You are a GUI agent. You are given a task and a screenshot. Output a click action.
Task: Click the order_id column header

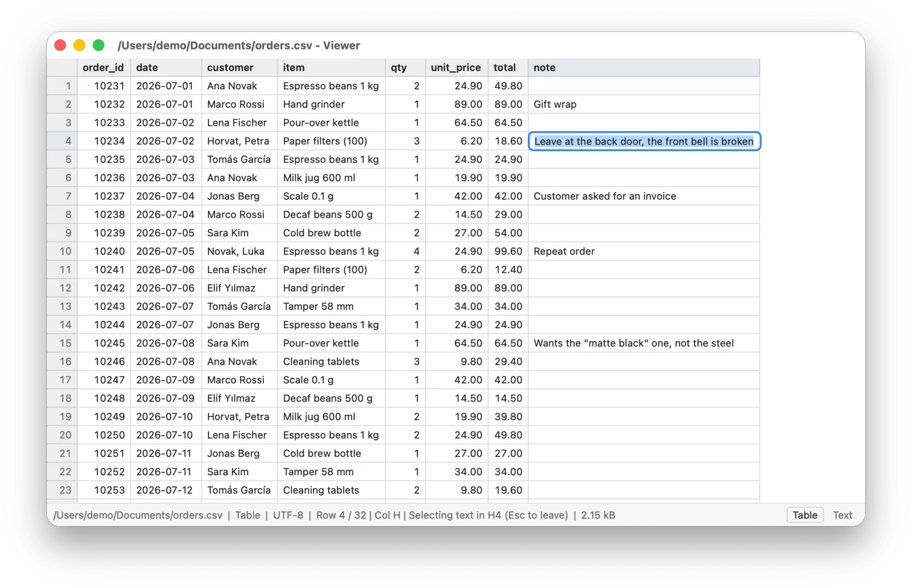pyautogui.click(x=103, y=67)
